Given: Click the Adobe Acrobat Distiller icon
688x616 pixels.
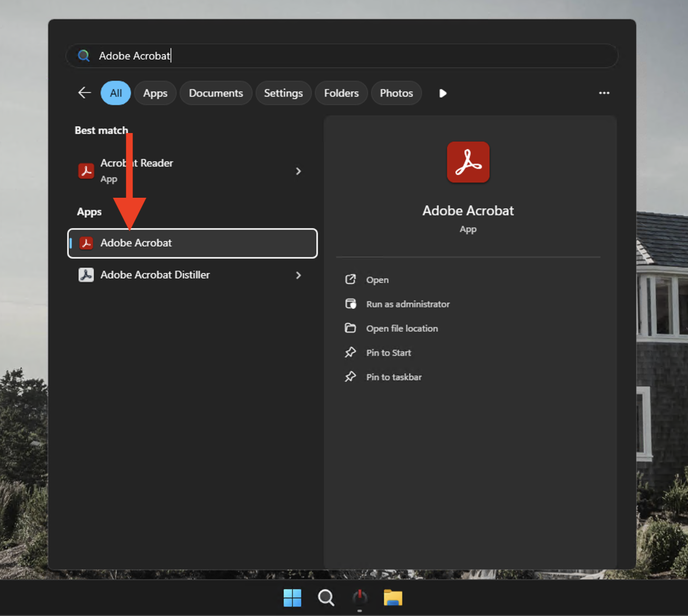Looking at the screenshot, I should [x=86, y=275].
